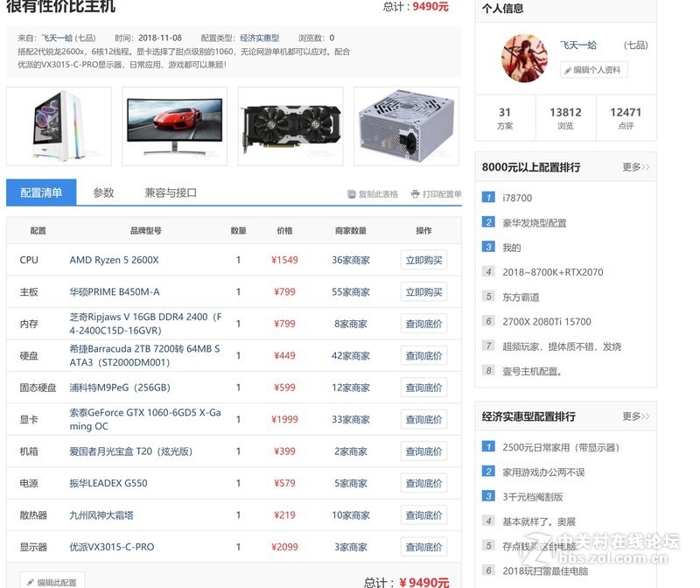Screen dimensions: 700x588
Task: Click 查询底价 for 爱国者月光宝盒 T20
Action: (x=423, y=451)
